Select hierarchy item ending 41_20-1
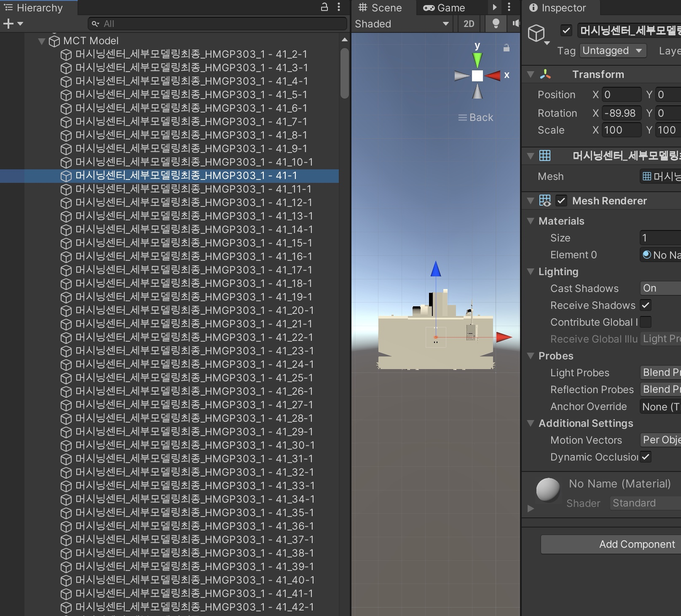This screenshot has height=616, width=681. click(x=194, y=311)
